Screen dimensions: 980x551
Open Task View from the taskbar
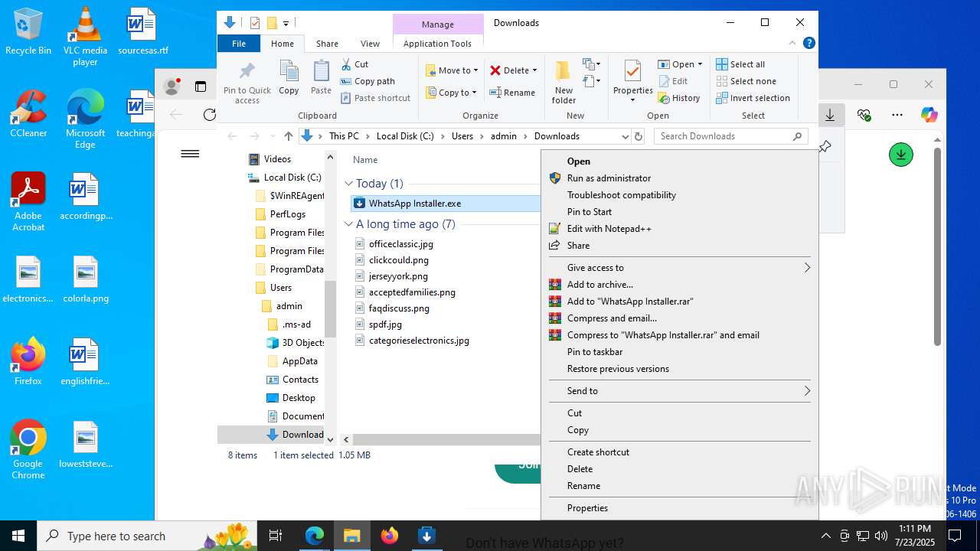[x=276, y=536]
